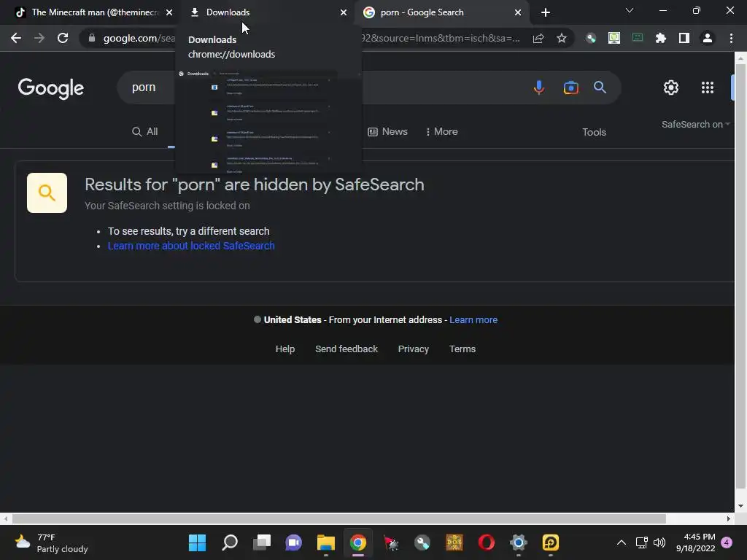
Task: Open the Terms footer link
Action: 462,349
